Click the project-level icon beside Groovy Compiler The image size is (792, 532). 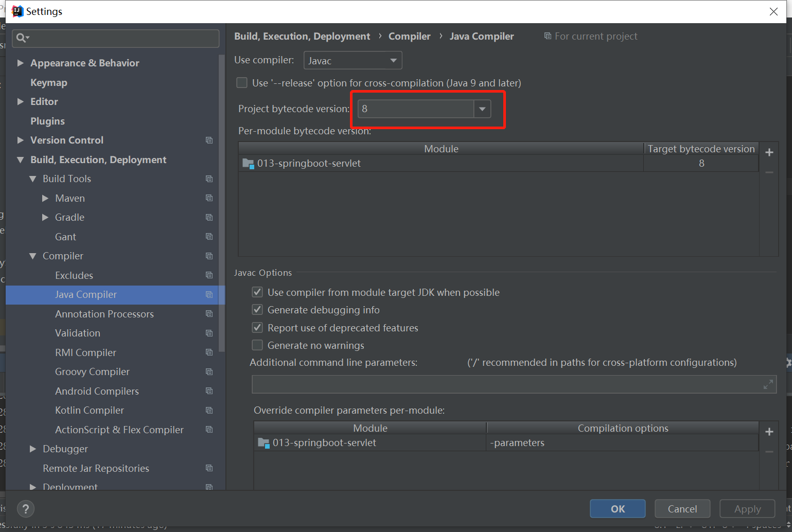209,371
